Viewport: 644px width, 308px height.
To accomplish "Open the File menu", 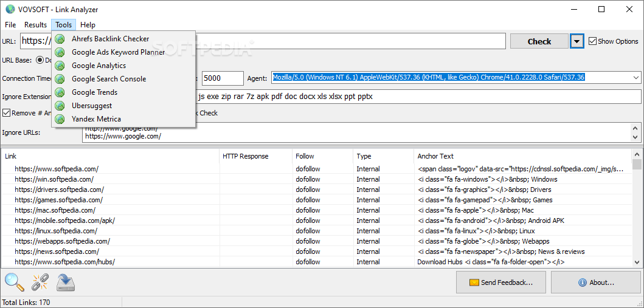I will click(11, 25).
